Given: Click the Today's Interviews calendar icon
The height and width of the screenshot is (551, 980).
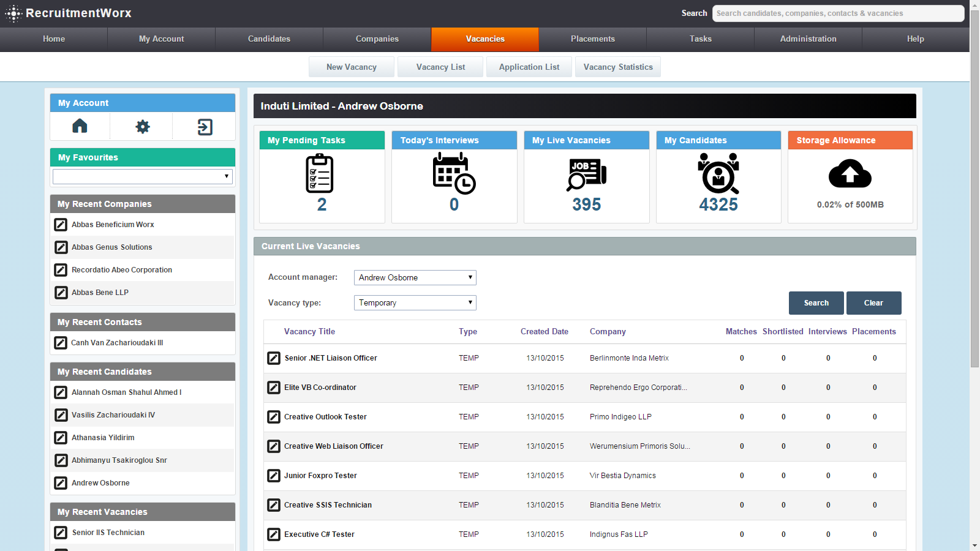Looking at the screenshot, I should pos(454,174).
